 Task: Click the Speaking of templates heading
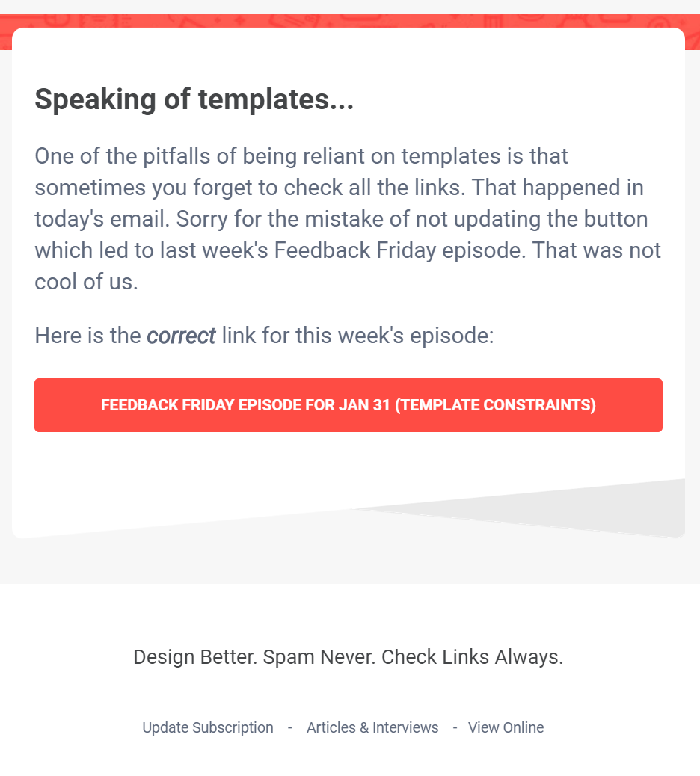click(x=194, y=99)
